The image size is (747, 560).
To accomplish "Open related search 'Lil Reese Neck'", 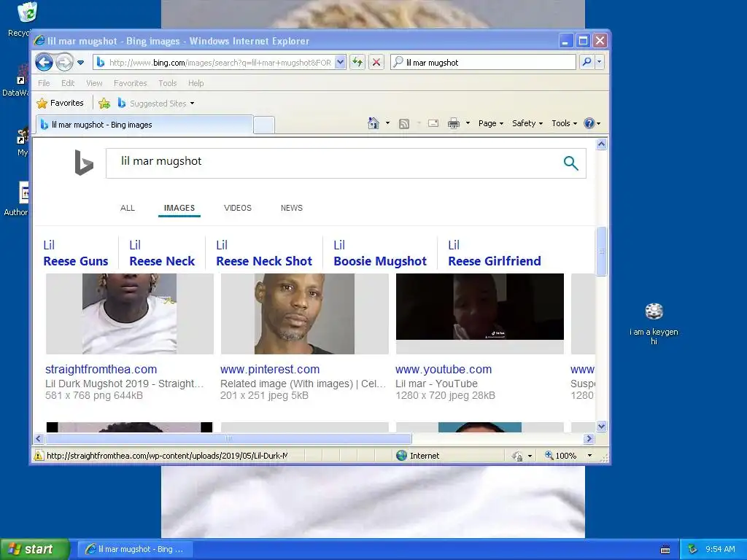I will coord(162,253).
